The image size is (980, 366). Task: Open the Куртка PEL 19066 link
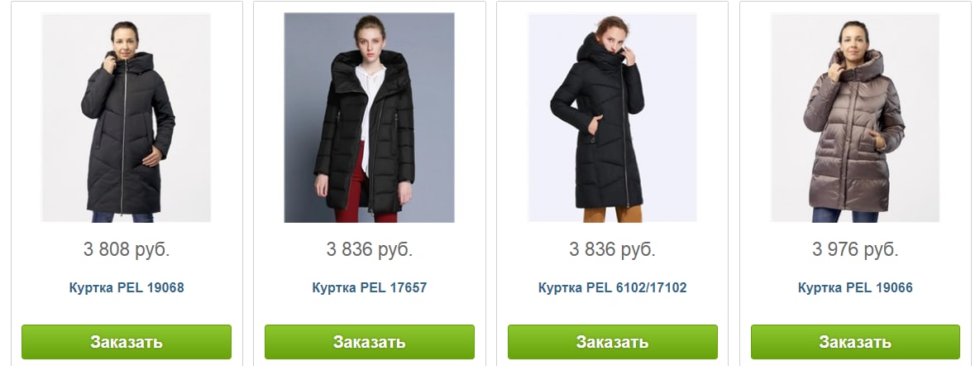tap(855, 288)
